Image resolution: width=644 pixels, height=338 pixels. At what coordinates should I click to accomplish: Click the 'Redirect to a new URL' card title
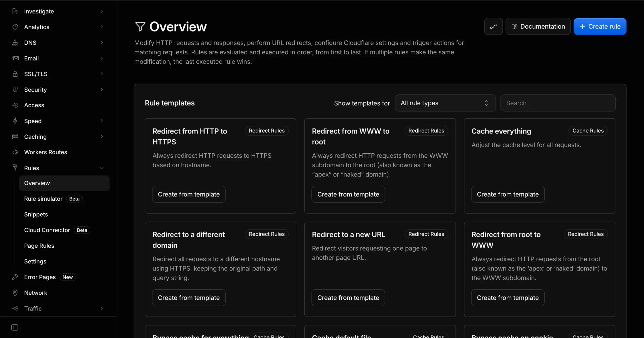tap(348, 234)
